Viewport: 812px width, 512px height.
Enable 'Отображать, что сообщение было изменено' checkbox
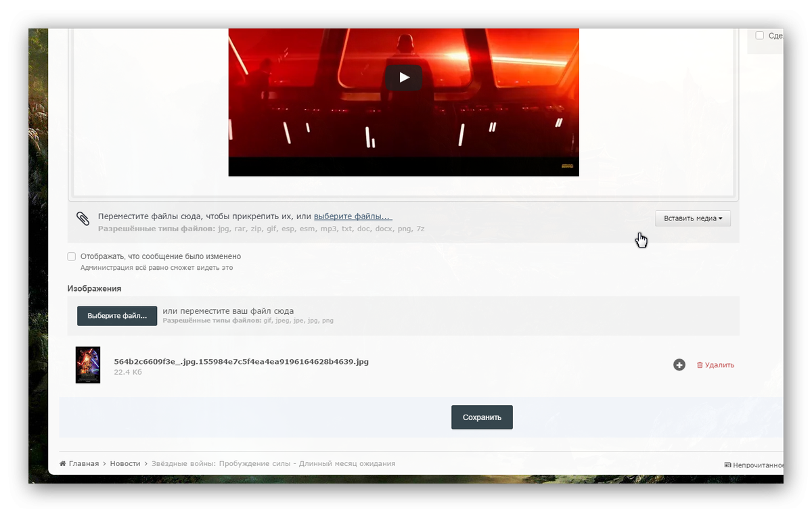tap(72, 257)
